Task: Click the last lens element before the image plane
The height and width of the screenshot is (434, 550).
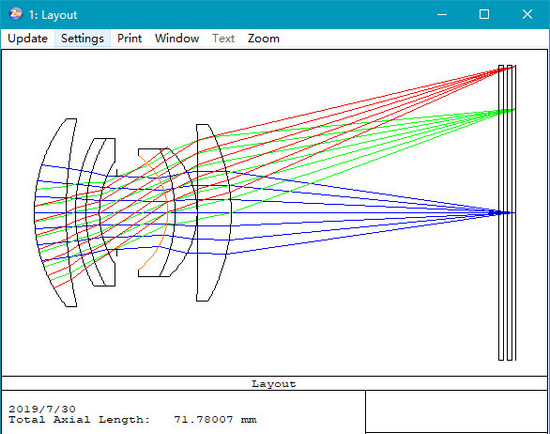Action: click(213, 213)
